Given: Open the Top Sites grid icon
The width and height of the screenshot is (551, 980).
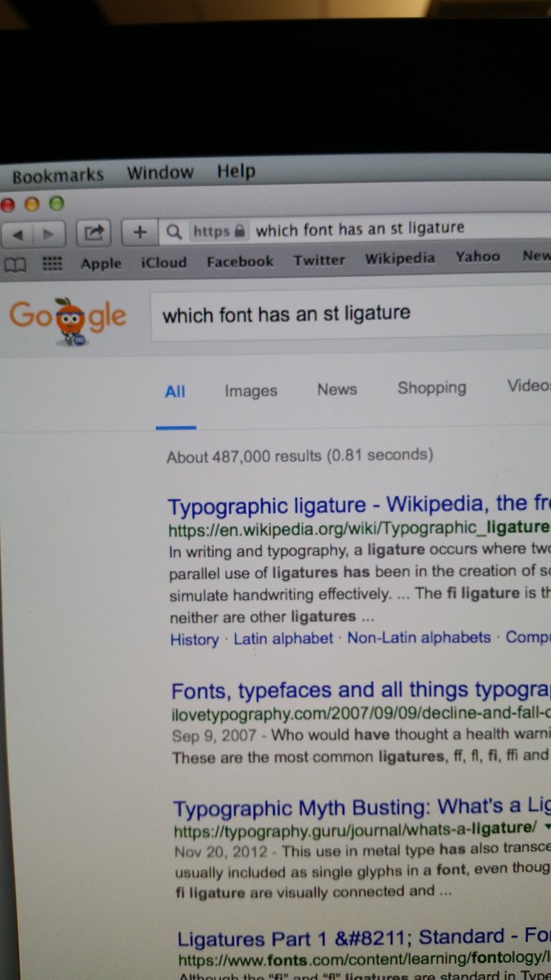Looking at the screenshot, I should [53, 264].
